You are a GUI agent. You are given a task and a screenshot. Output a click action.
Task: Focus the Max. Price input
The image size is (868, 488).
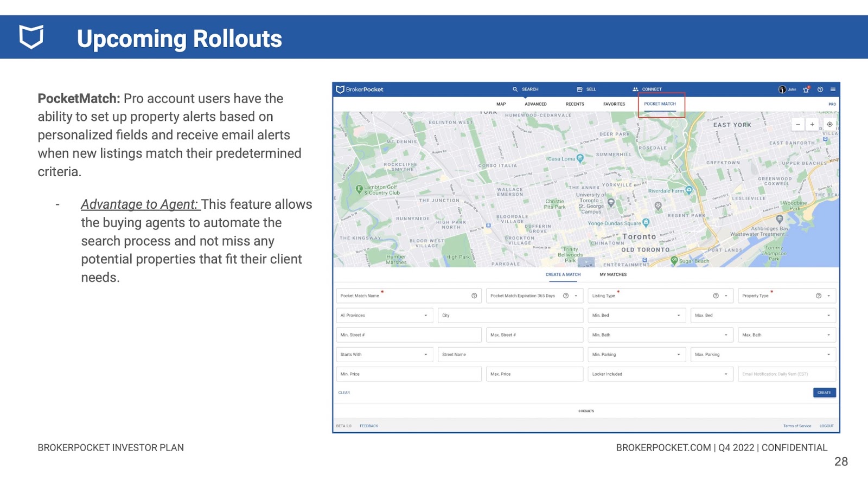click(535, 374)
